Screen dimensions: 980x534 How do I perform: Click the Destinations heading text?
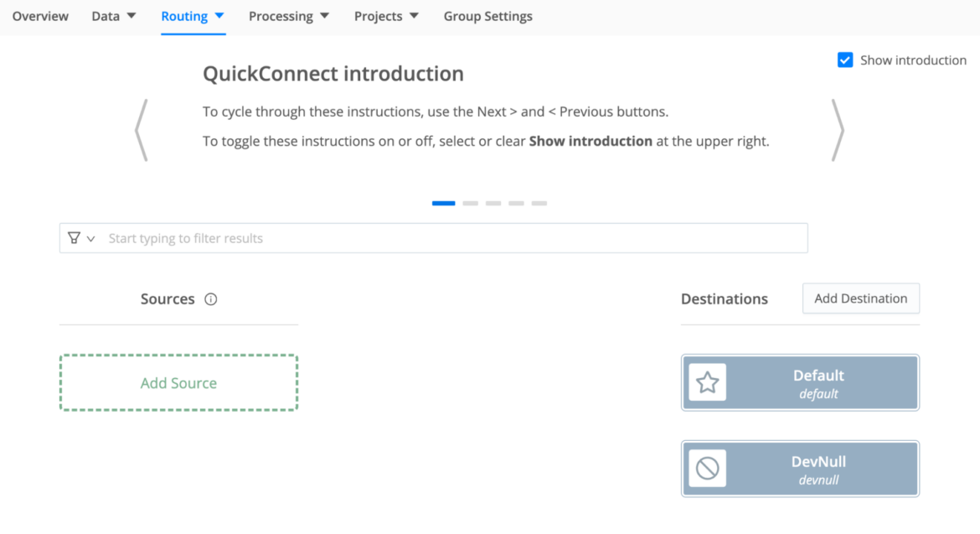pos(725,299)
